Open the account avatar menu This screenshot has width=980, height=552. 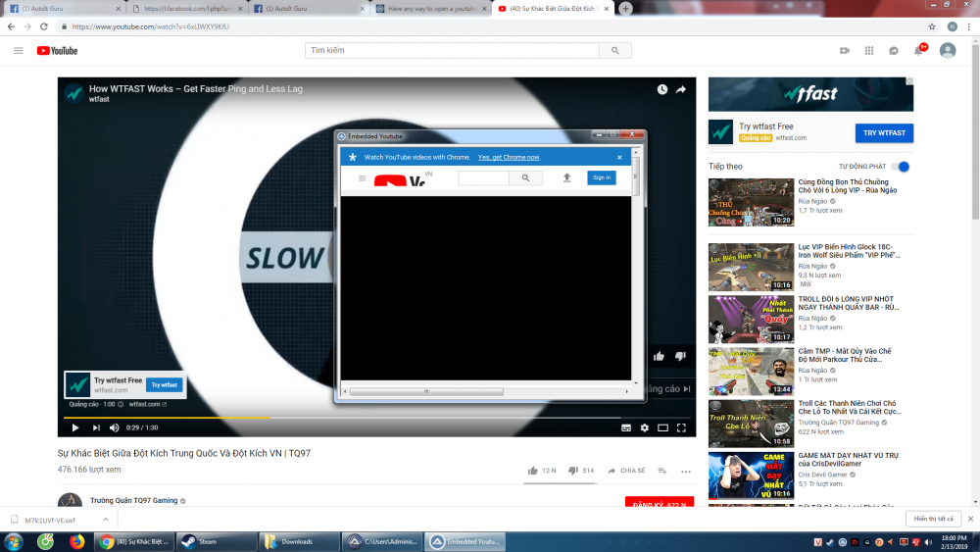[948, 51]
